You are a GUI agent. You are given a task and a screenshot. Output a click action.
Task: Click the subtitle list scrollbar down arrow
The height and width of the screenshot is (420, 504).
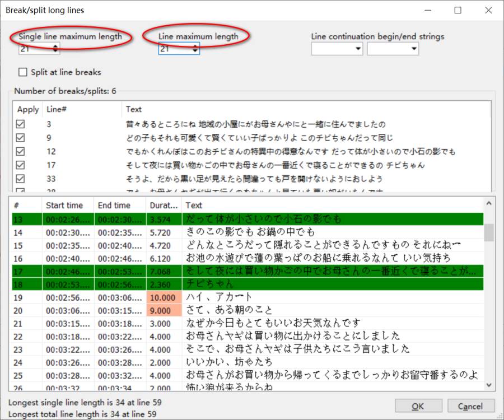coord(490,385)
